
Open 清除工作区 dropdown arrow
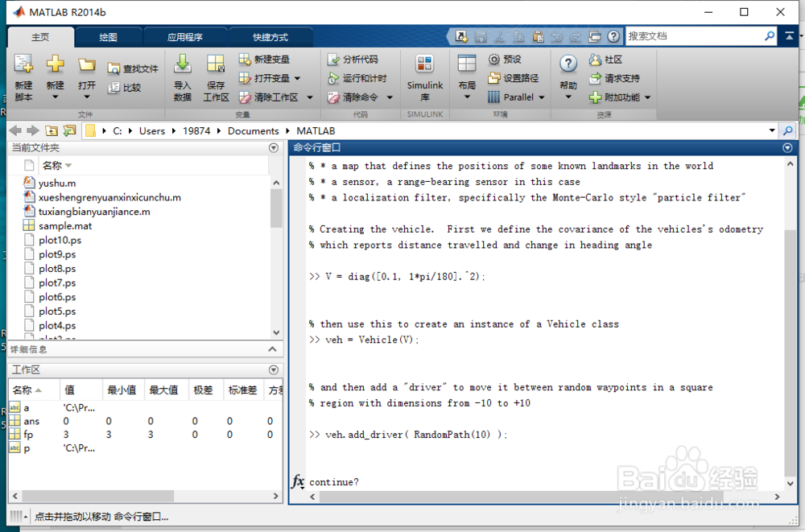click(x=310, y=97)
